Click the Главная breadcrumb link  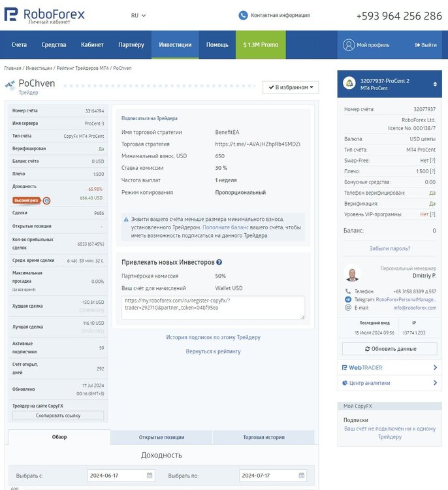point(12,68)
